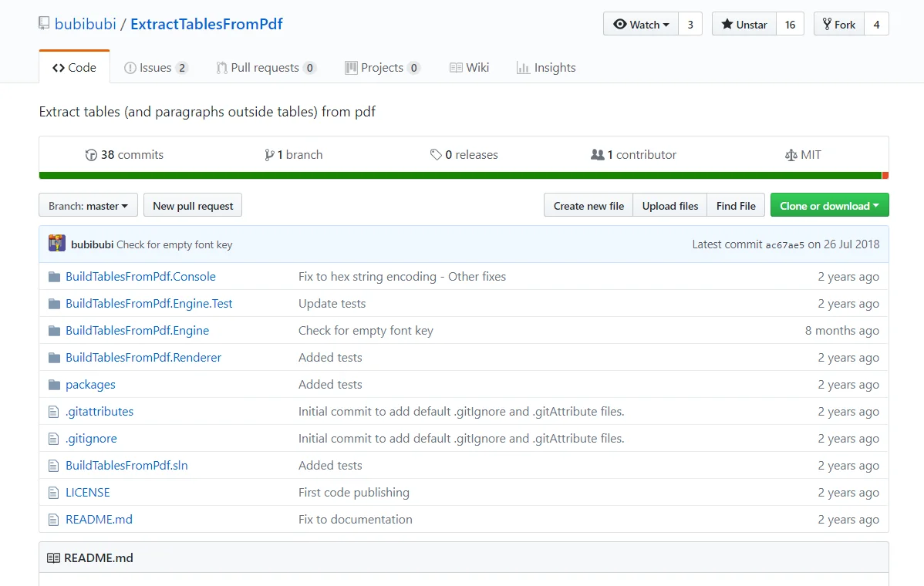View the fork count 4
The width and height of the screenshot is (924, 586).
point(877,24)
